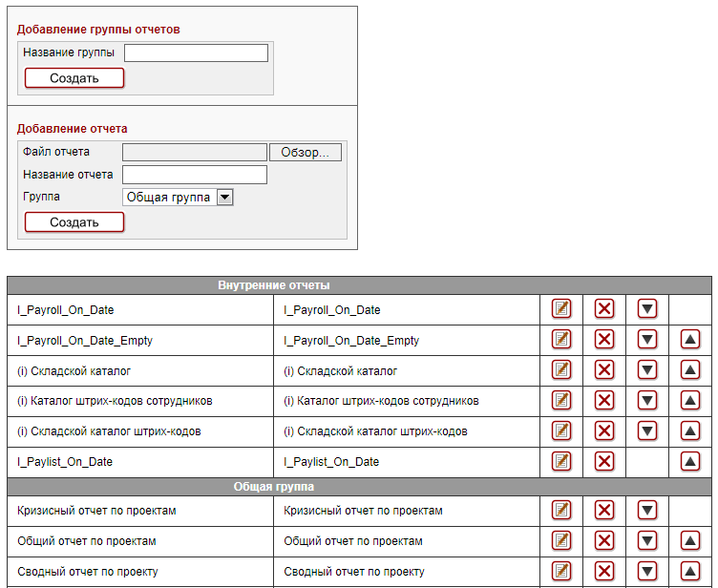
Task: Click Создать button under group name
Action: (x=74, y=78)
